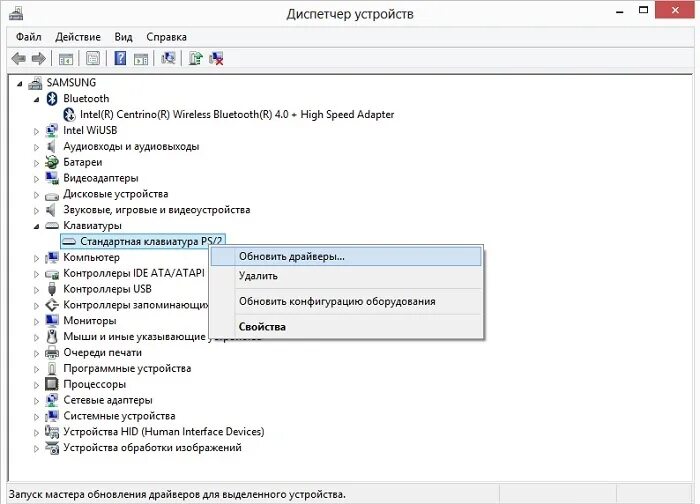The width and height of the screenshot is (700, 504).
Task: Click the Device Manager icon in title bar
Action: point(16,14)
